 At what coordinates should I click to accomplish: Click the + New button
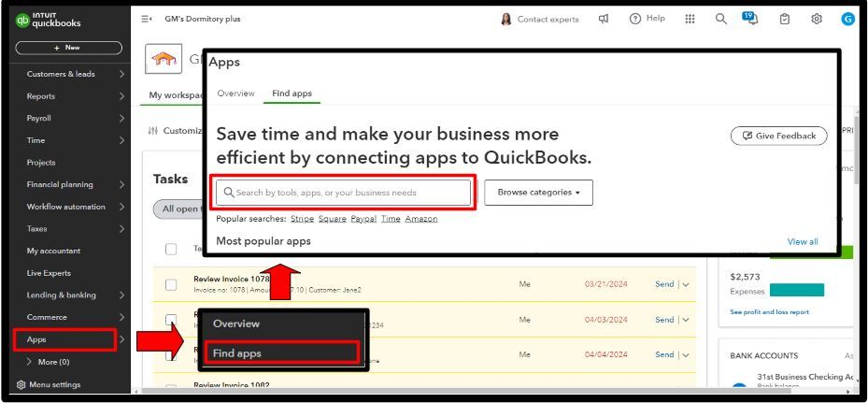[68, 49]
